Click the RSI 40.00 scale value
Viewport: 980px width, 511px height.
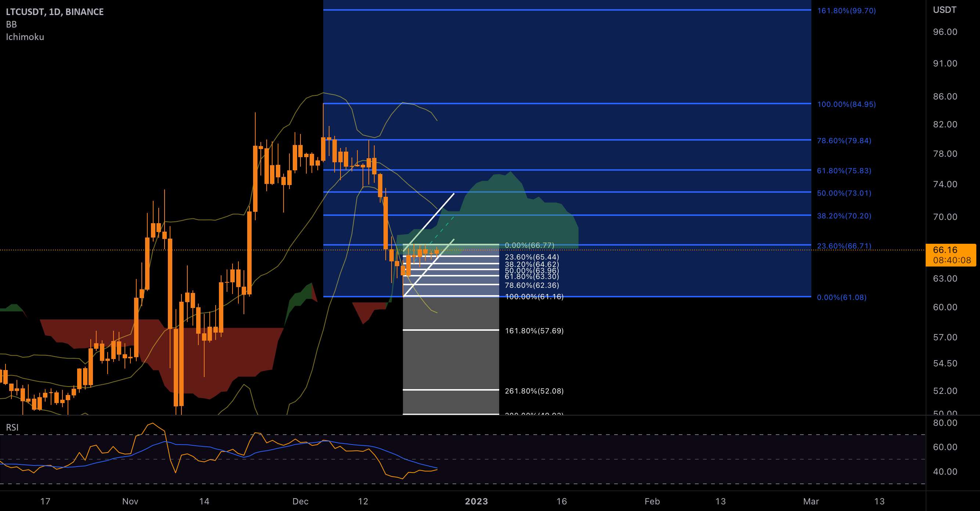coord(945,471)
